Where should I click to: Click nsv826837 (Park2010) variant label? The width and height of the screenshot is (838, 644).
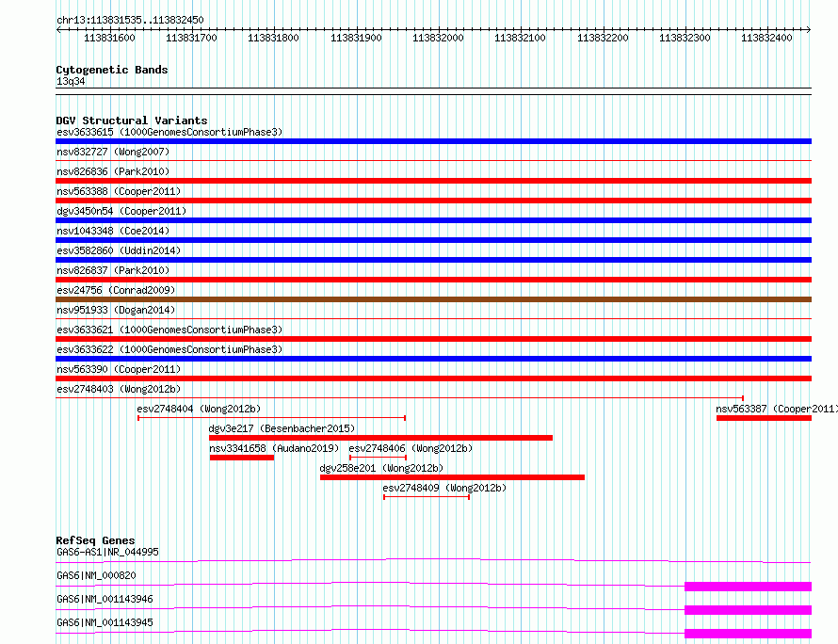[113, 270]
